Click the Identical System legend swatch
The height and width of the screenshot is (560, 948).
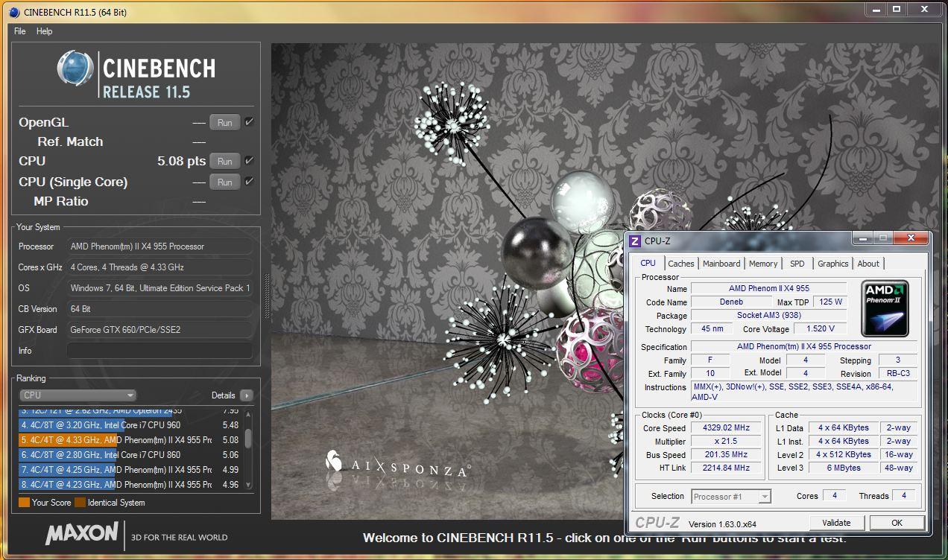click(80, 503)
